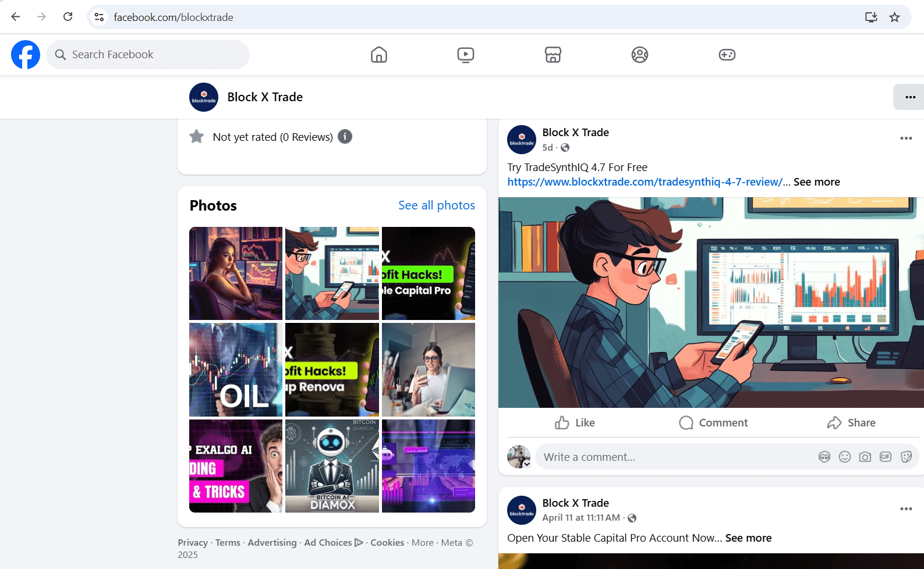The width and height of the screenshot is (924, 569).
Task: Open See all photos link
Action: 437,205
